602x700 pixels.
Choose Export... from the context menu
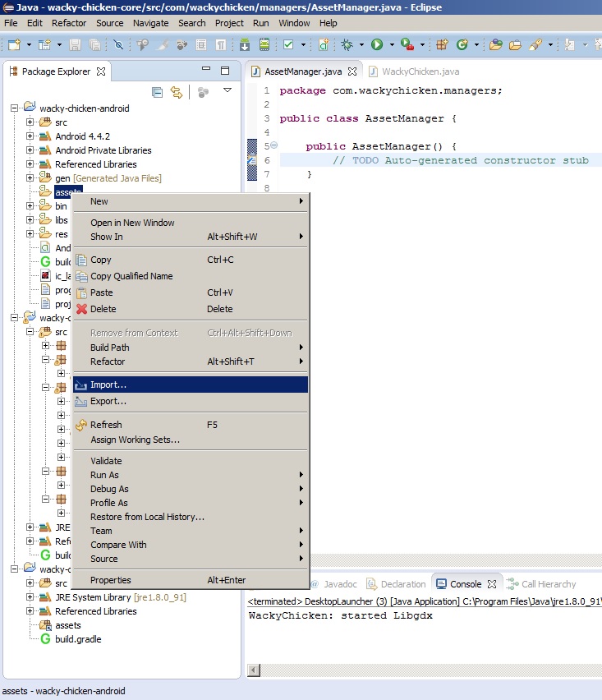point(191,401)
